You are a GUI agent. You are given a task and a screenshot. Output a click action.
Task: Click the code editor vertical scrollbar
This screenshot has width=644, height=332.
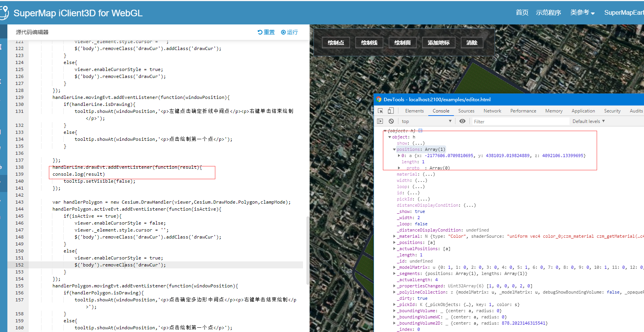[x=308, y=251]
